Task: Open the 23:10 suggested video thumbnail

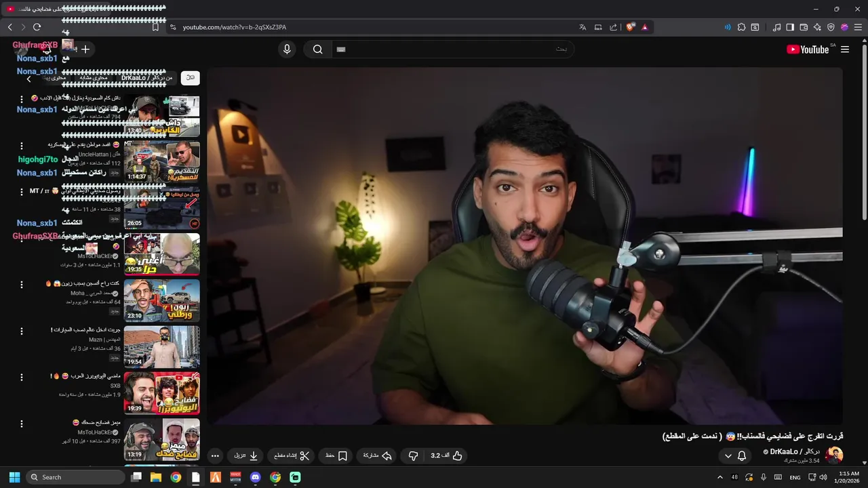Action: 162,300
